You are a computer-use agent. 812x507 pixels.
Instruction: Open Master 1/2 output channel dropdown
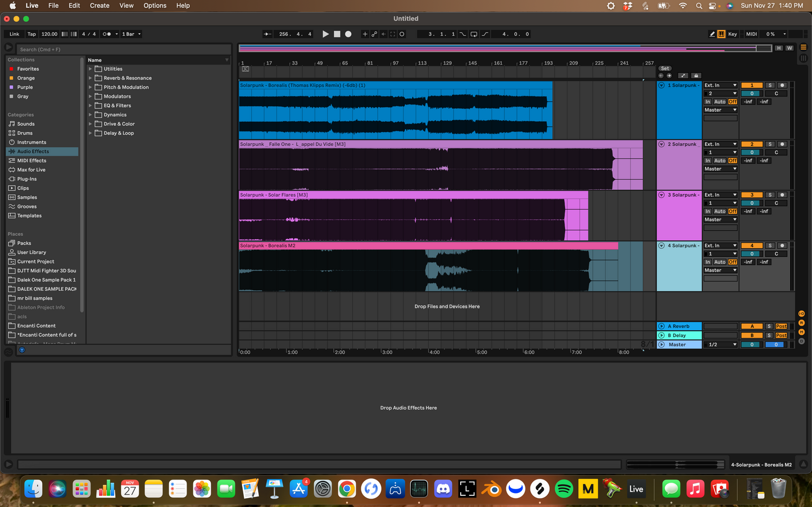tap(720, 345)
